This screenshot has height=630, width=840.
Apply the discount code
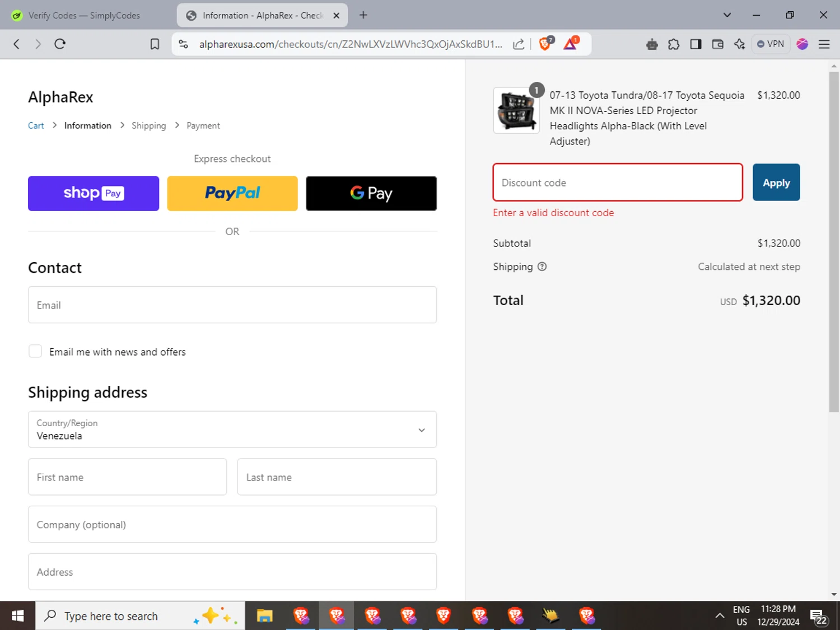click(x=776, y=183)
